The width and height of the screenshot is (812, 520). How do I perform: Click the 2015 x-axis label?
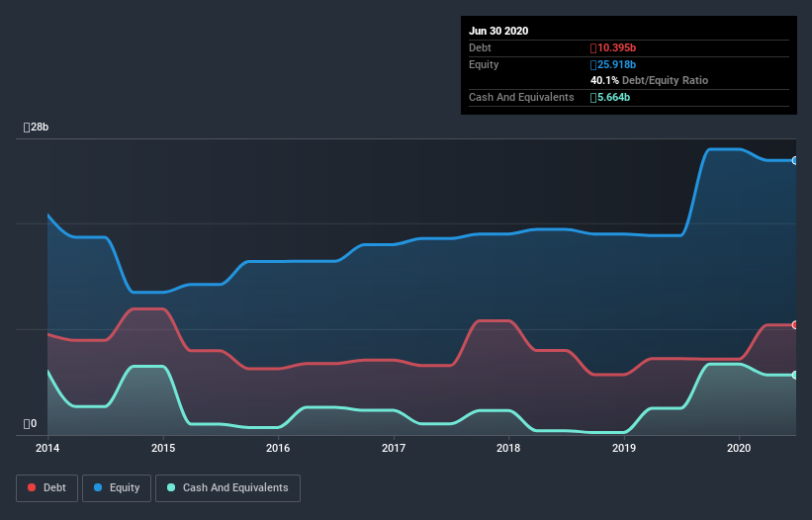tap(163, 448)
